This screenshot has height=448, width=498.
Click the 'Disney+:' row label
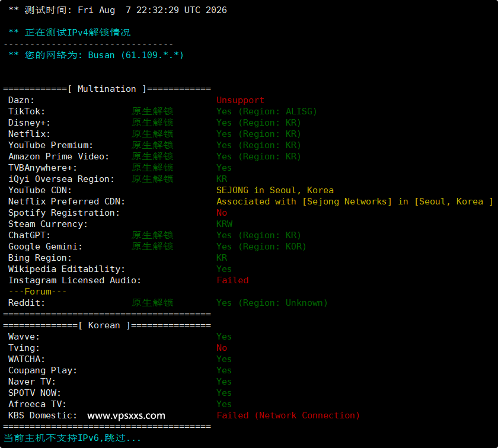pyautogui.click(x=29, y=123)
